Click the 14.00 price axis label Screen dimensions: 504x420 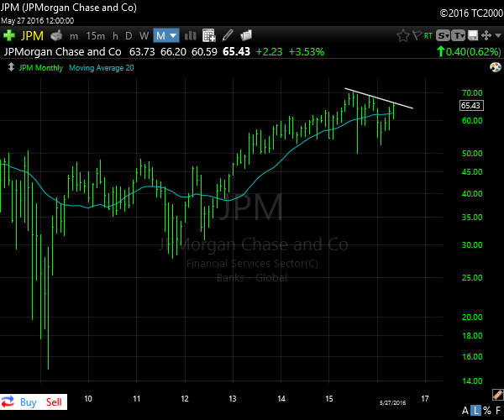pyautogui.click(x=472, y=381)
